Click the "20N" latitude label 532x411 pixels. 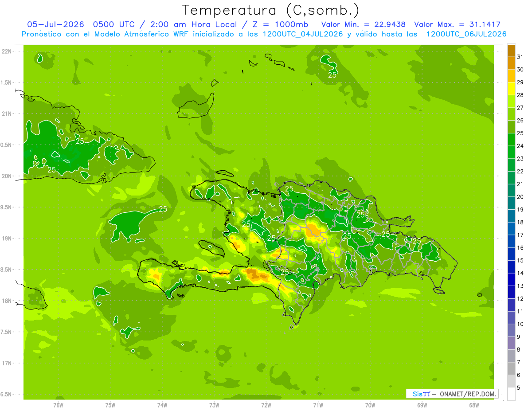[7, 176]
